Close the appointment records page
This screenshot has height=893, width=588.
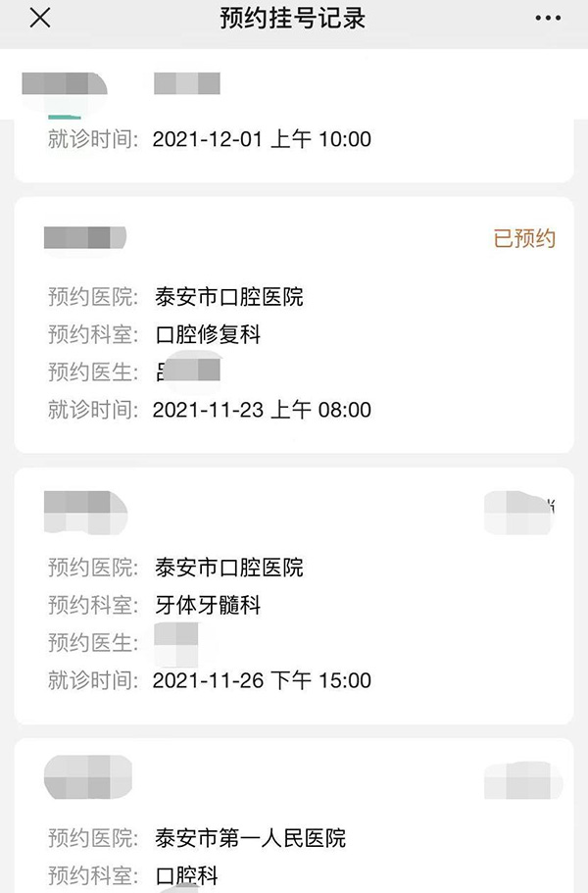click(40, 18)
